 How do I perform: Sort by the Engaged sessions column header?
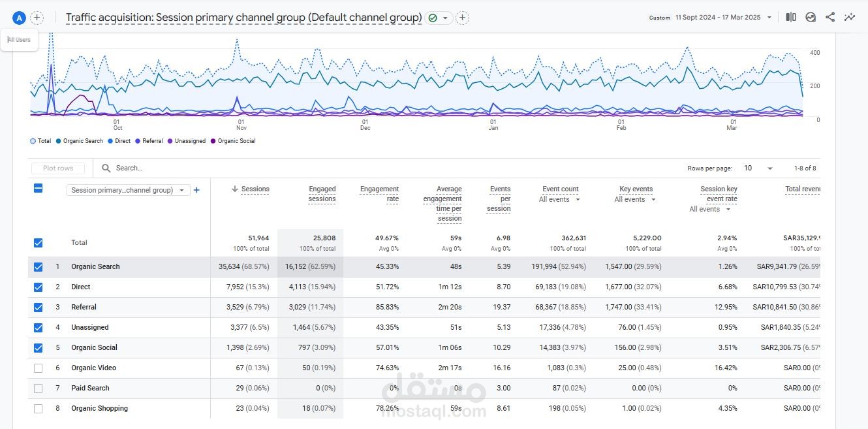322,194
